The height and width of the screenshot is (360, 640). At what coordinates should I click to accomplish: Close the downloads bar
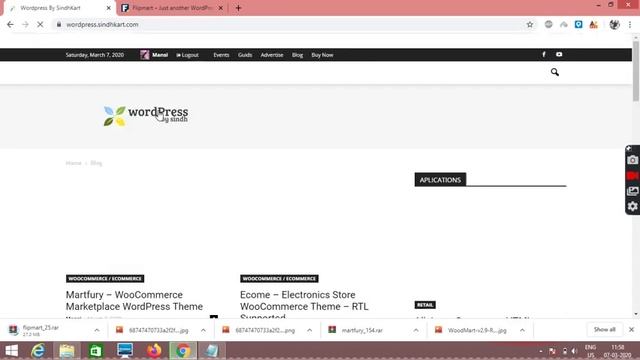(x=631, y=329)
